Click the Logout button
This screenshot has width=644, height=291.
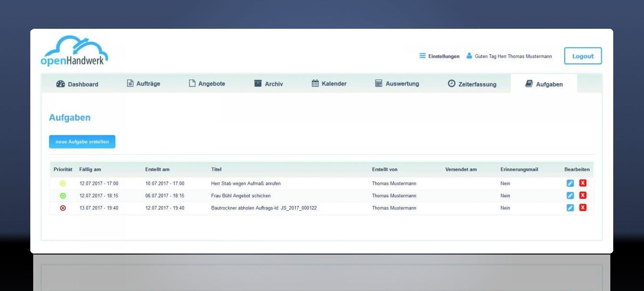(x=583, y=56)
